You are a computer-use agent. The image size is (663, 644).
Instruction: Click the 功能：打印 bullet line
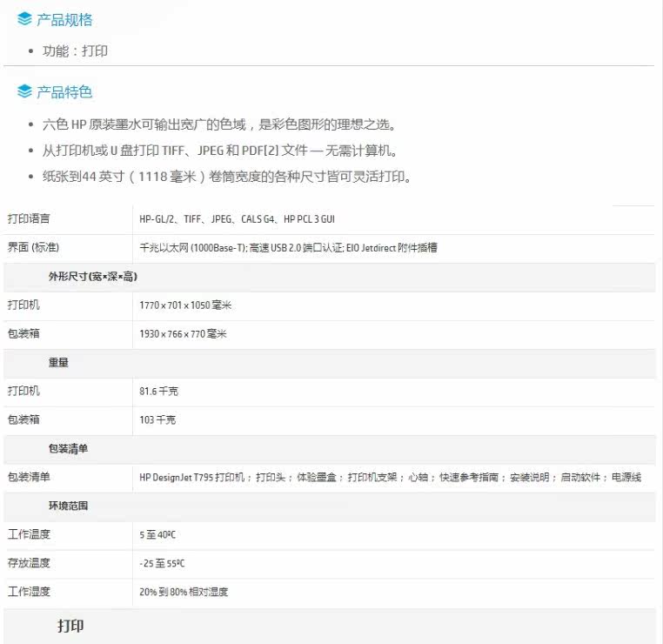coord(75,50)
